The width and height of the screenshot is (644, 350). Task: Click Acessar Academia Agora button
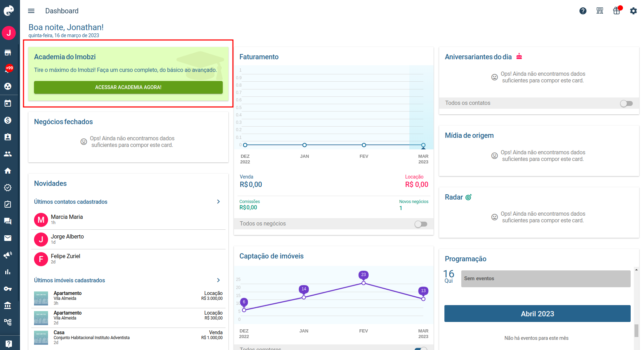(128, 87)
